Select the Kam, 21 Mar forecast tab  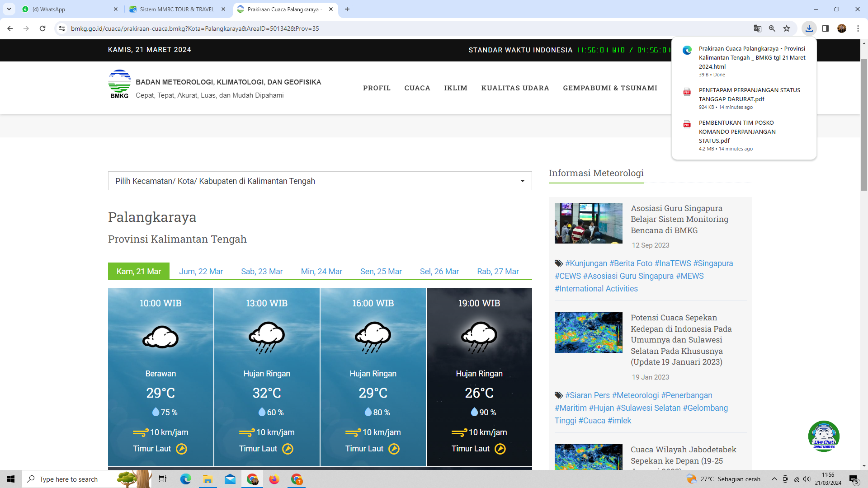click(139, 271)
